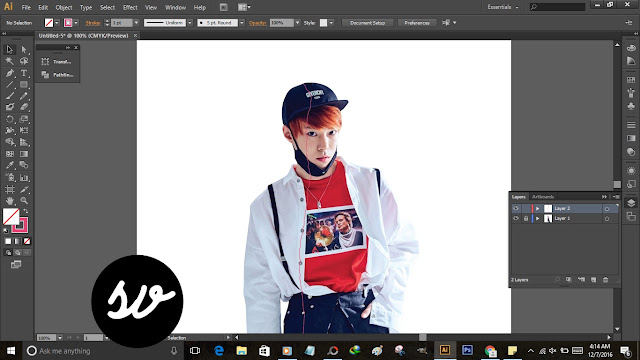640x360 pixels.
Task: Select the Rotate tool
Action: [9, 119]
